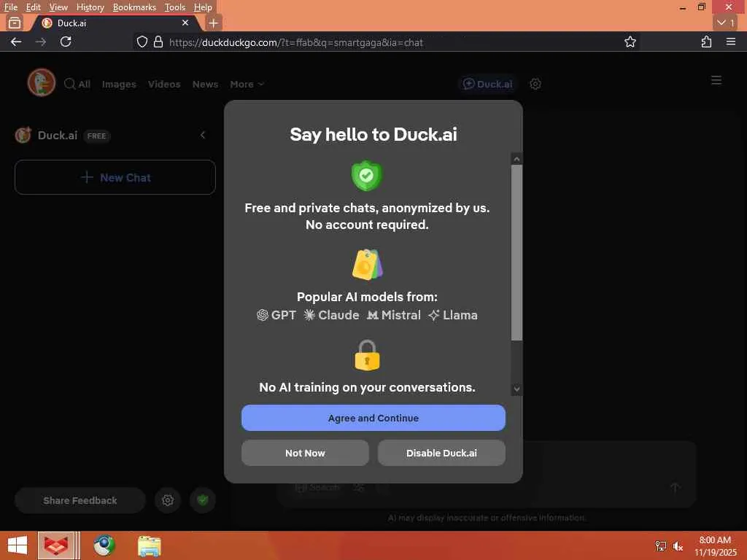The height and width of the screenshot is (560, 747).
Task: Click the colorful tags icon in dialog
Action: pyautogui.click(x=368, y=264)
